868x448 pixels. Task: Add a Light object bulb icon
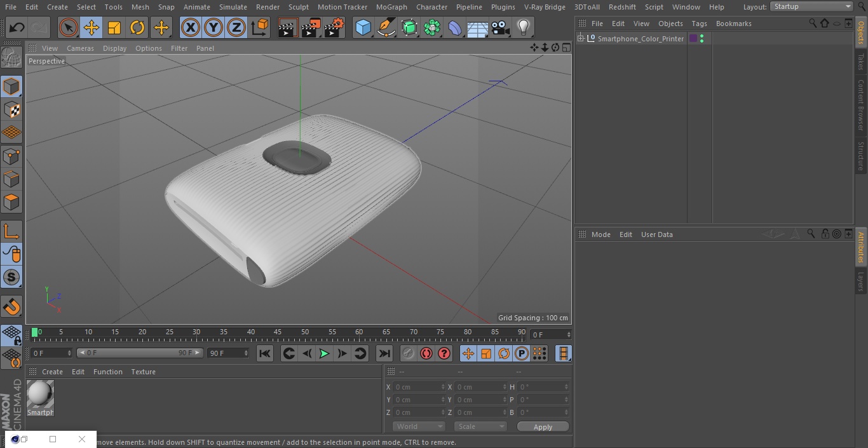[523, 28]
